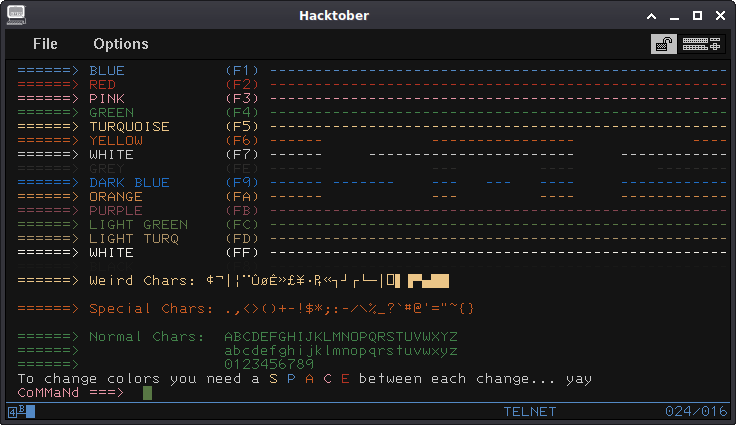Open the Options menu
The image size is (736, 425).
click(x=121, y=44)
